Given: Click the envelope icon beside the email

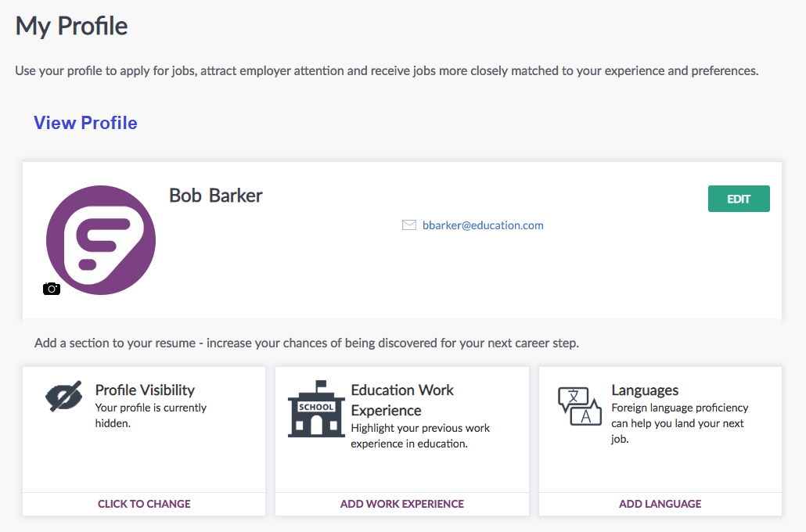Looking at the screenshot, I should [x=408, y=225].
